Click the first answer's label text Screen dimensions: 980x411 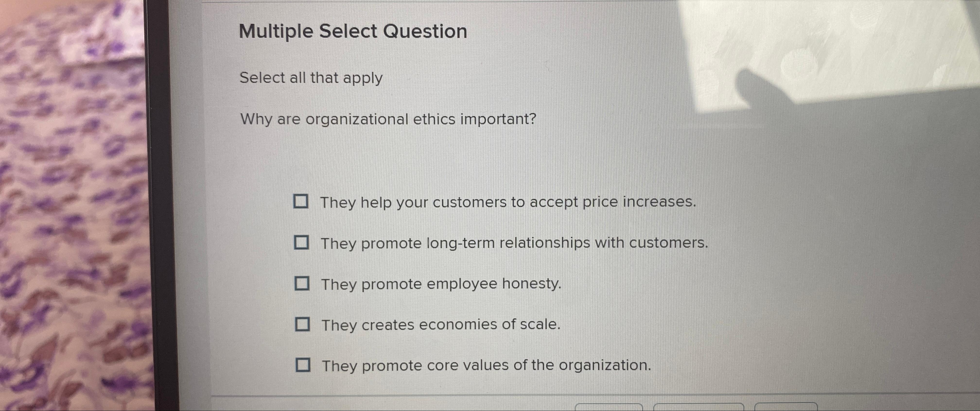pos(508,202)
